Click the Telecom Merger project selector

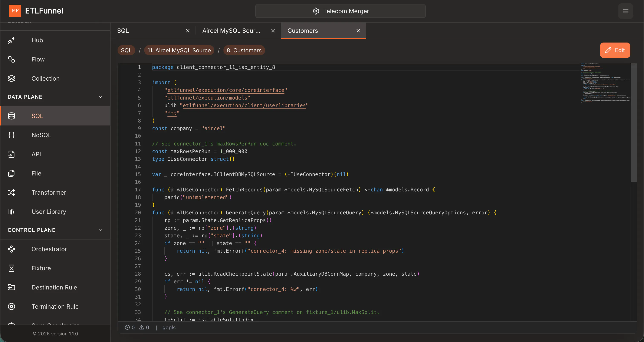point(340,11)
